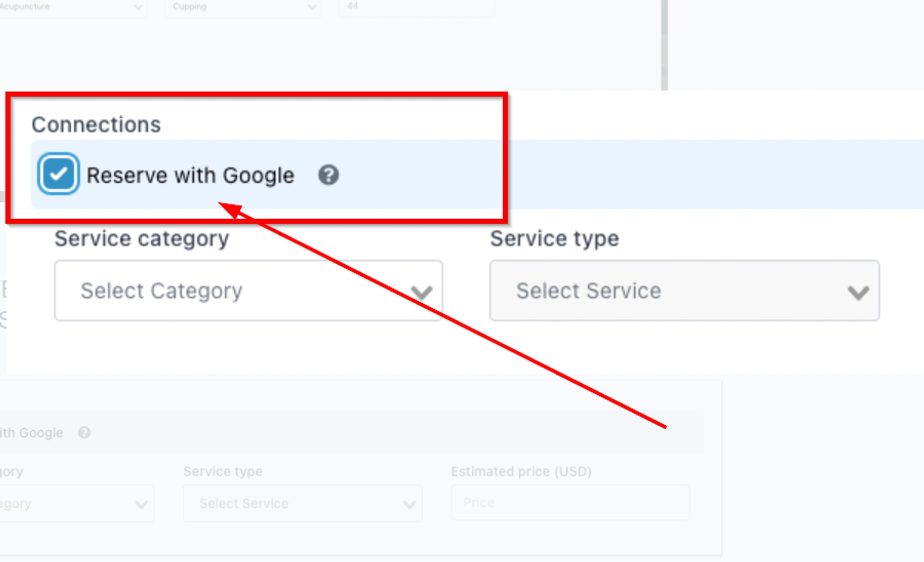Click the large Service category label

click(142, 239)
